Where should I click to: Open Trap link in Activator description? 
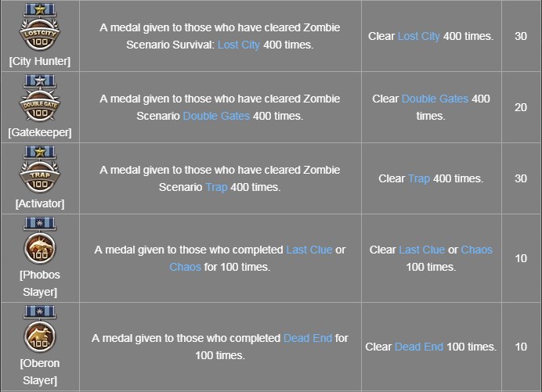point(217,187)
